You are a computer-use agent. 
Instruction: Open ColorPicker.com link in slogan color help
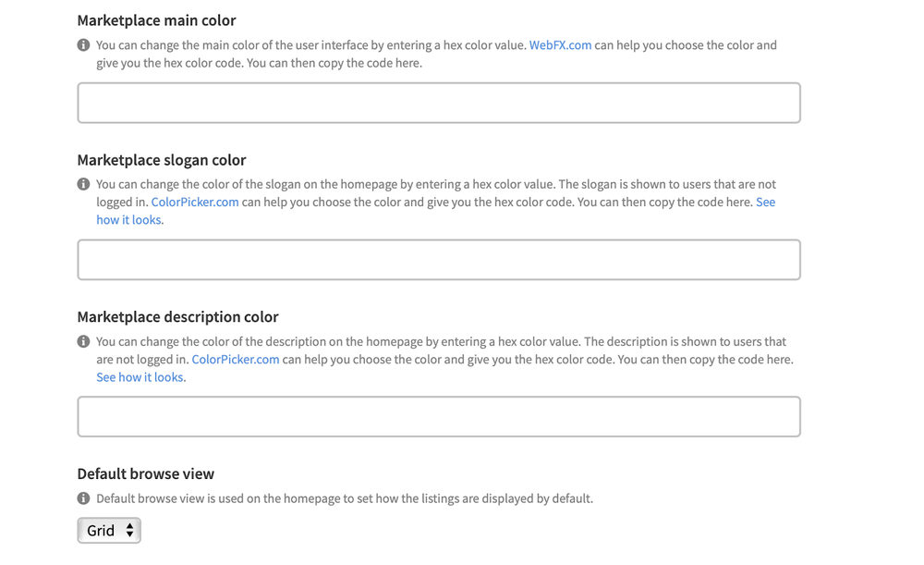click(195, 202)
